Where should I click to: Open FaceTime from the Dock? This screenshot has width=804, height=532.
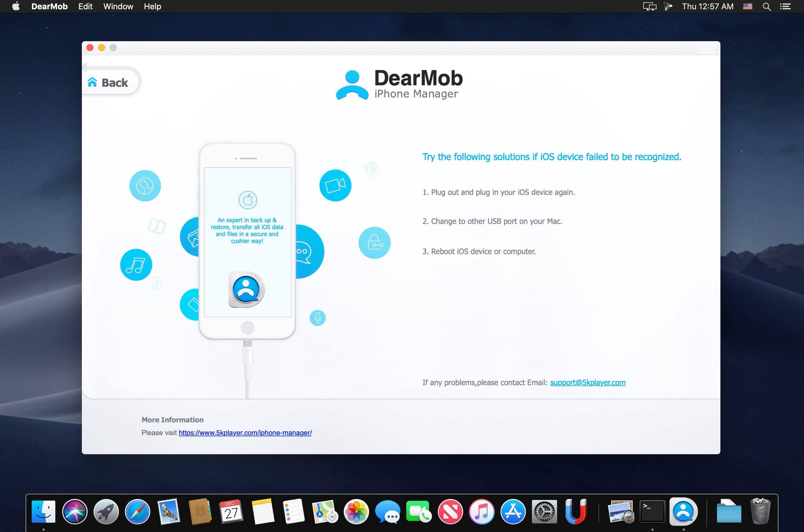419,511
